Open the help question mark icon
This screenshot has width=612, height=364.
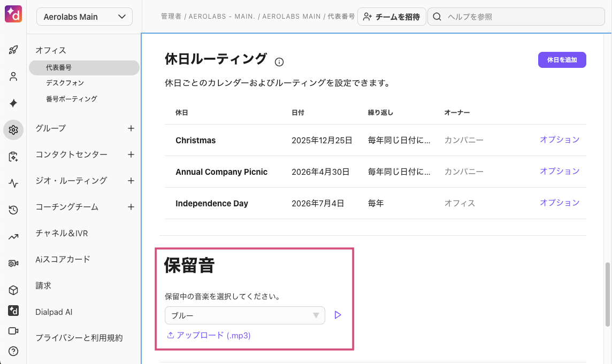click(x=13, y=351)
